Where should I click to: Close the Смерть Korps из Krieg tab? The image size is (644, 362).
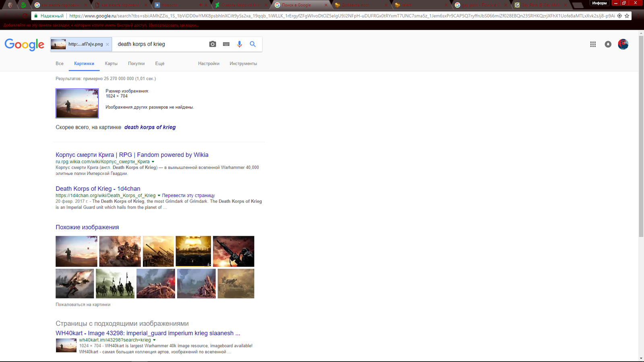click(266, 5)
